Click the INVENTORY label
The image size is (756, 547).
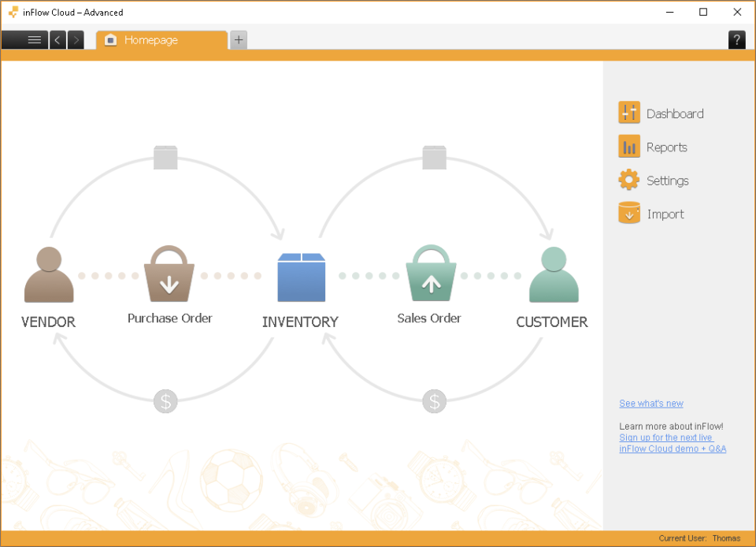(300, 322)
